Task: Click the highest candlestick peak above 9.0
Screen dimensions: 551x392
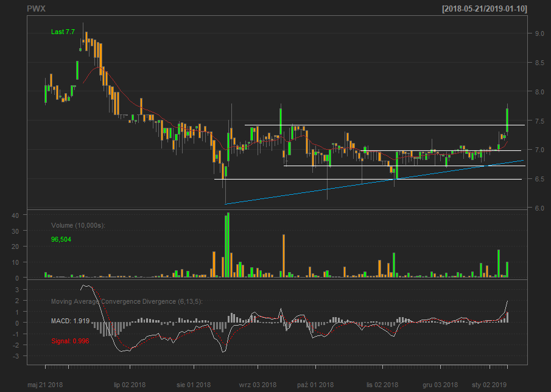Action: (x=83, y=32)
